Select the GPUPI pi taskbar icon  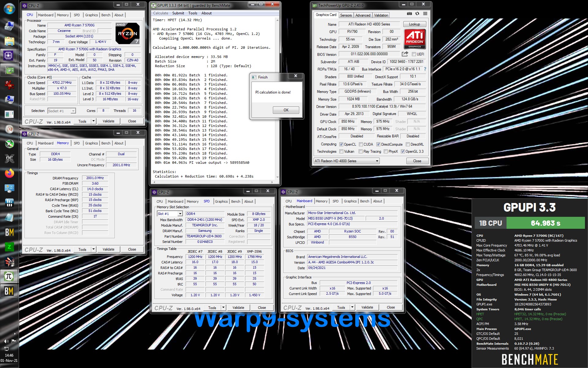(x=9, y=276)
